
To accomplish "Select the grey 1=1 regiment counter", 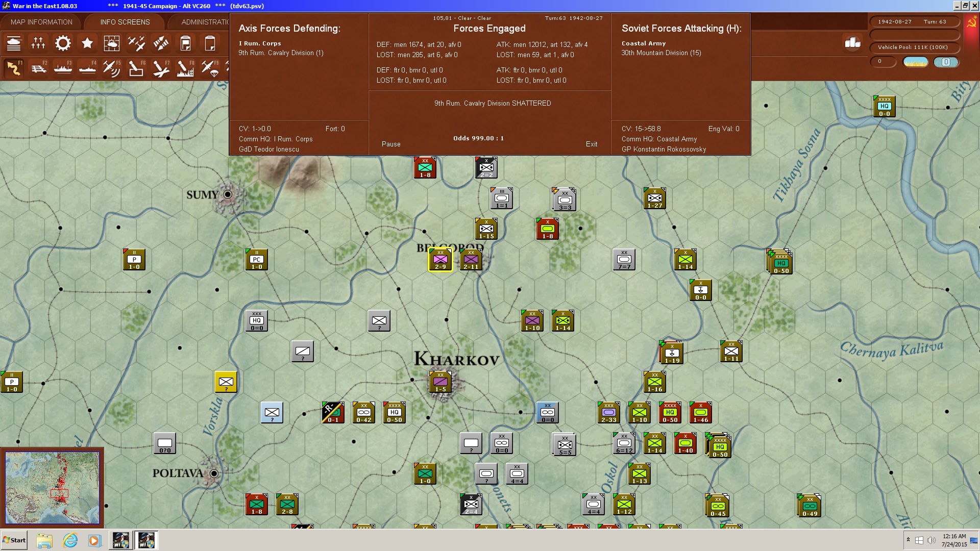I will click(x=502, y=198).
